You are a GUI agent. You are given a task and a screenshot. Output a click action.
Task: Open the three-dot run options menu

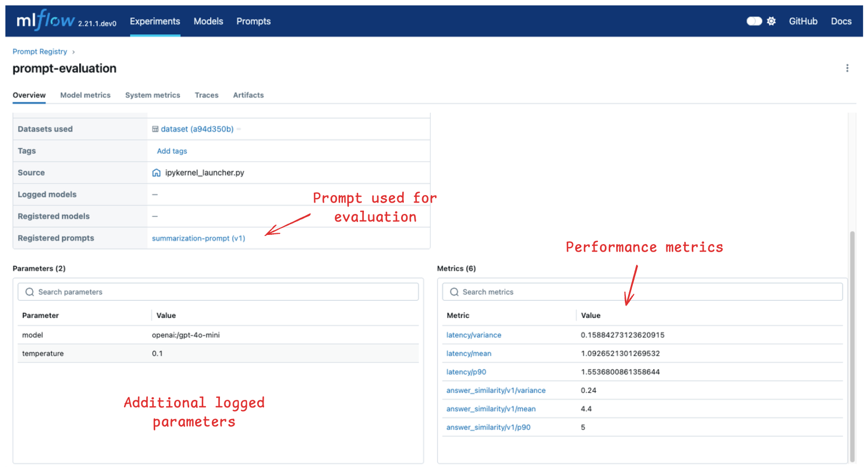[847, 68]
